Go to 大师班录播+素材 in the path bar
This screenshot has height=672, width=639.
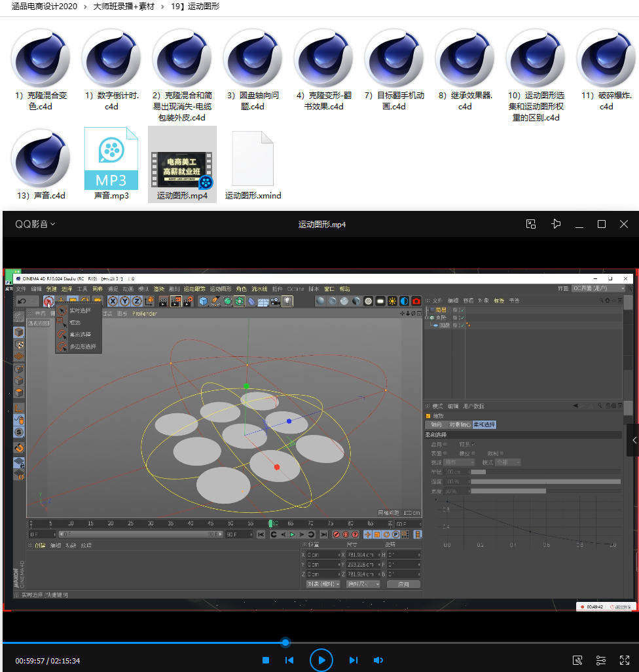point(124,7)
